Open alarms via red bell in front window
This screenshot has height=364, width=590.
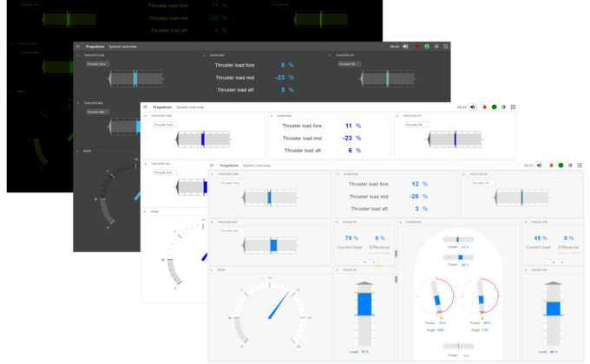550,165
